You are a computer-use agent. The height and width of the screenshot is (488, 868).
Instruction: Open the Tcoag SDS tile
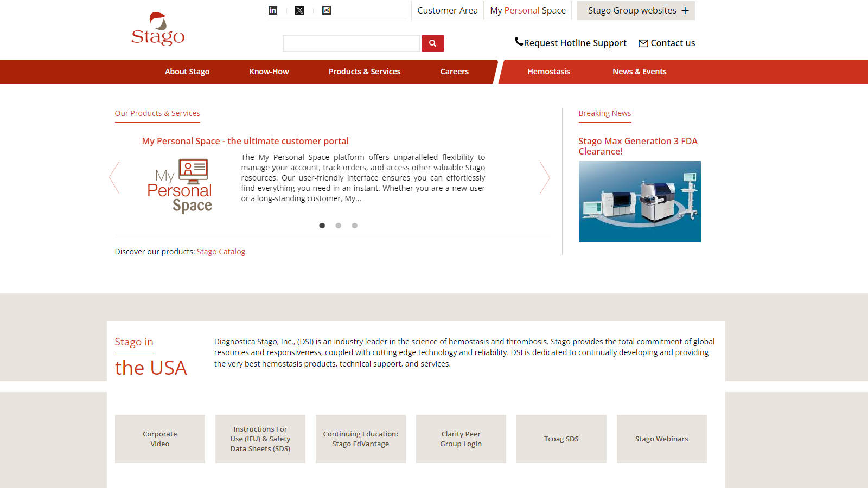[561, 439]
